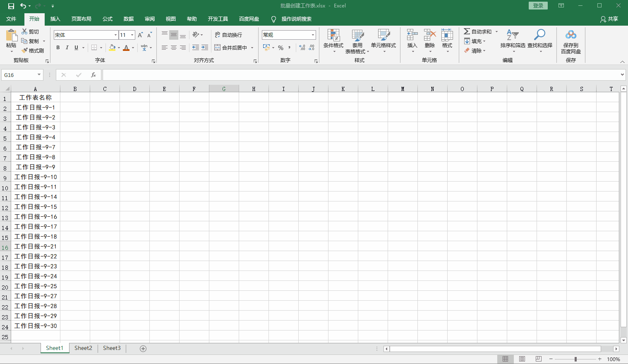Screen dimensions: 628x364
Task: Open Find and Select magnifier tool
Action: click(539, 36)
